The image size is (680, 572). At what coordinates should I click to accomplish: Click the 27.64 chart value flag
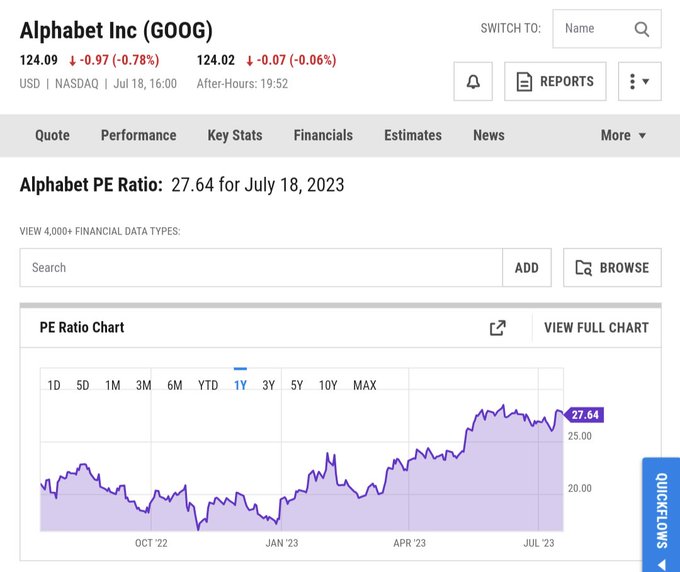pyautogui.click(x=585, y=415)
